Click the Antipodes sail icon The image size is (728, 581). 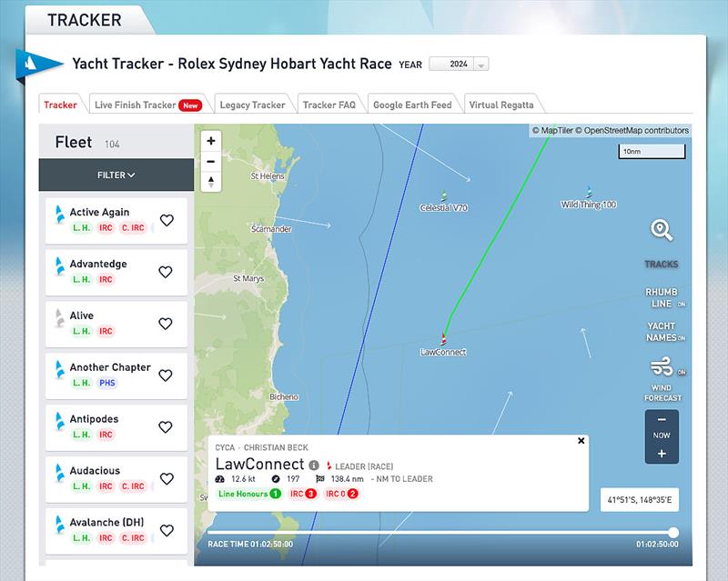[59, 421]
